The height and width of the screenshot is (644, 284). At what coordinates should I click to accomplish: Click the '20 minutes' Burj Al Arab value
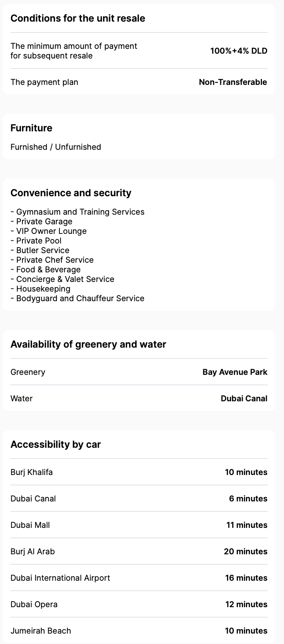(245, 551)
